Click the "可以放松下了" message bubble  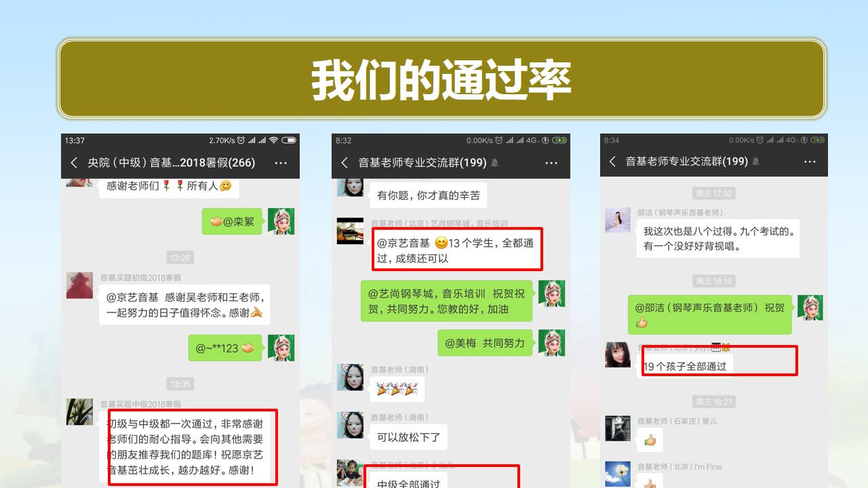click(408, 437)
